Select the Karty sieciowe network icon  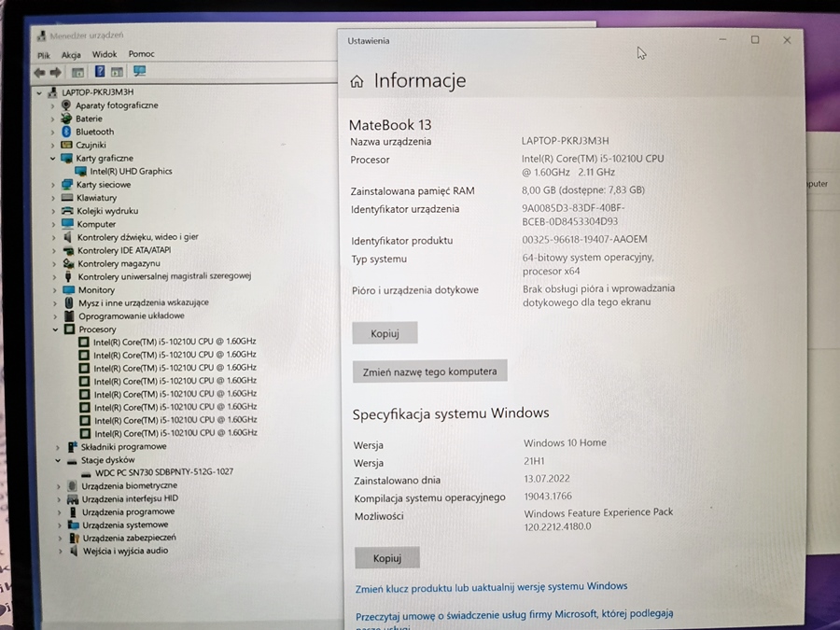tap(67, 184)
